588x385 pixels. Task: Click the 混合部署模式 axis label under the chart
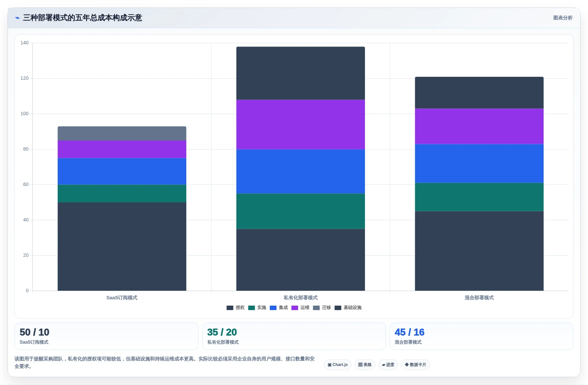[x=479, y=298]
